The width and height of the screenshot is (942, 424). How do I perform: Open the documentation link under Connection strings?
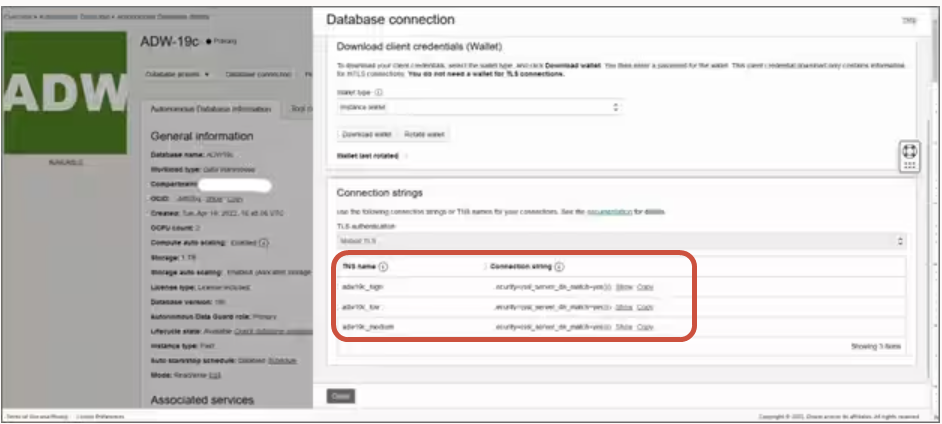click(609, 212)
